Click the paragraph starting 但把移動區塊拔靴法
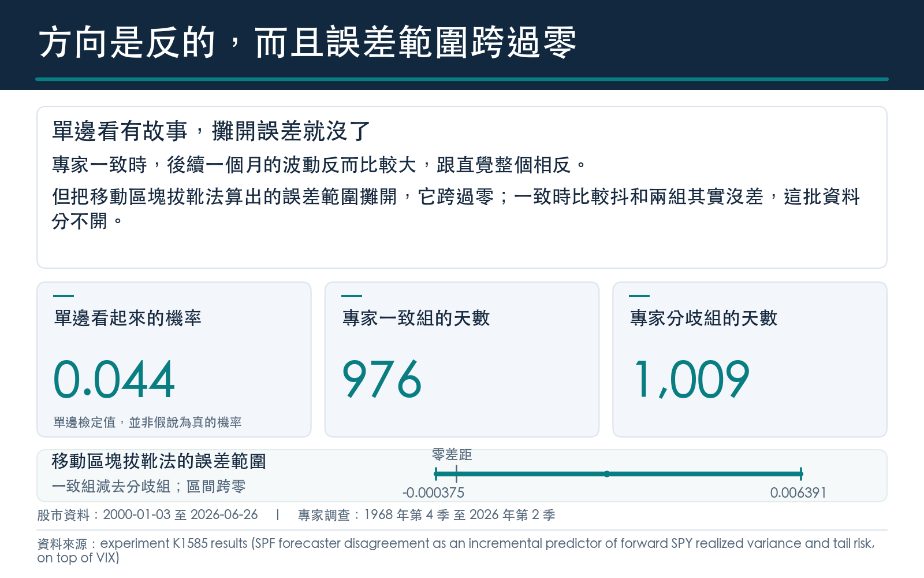The height and width of the screenshot is (578, 924). 456,208
